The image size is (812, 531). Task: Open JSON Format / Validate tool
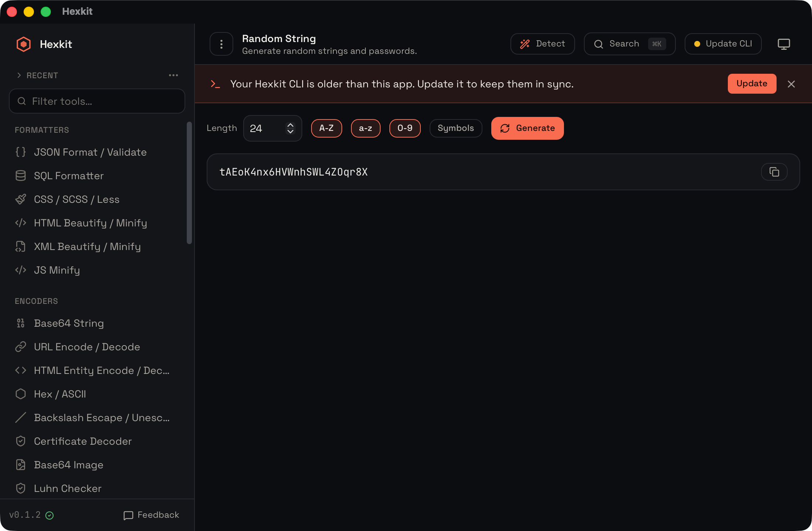point(97,152)
